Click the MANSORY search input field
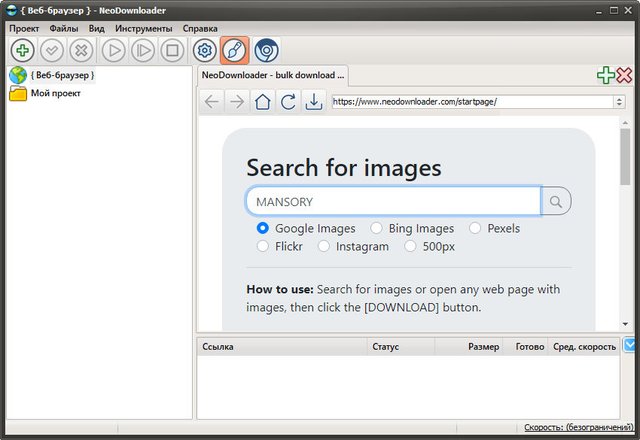Viewport: 640px width, 440px height. click(393, 201)
